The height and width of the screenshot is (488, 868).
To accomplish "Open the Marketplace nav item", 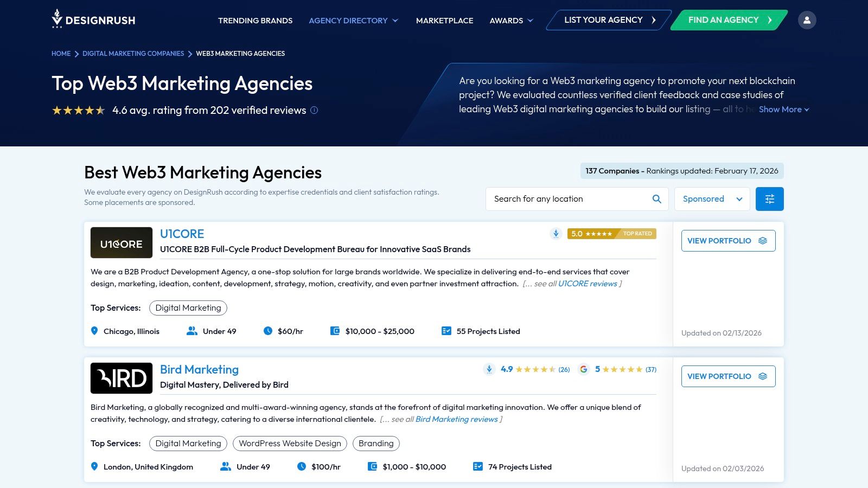I will tap(444, 21).
